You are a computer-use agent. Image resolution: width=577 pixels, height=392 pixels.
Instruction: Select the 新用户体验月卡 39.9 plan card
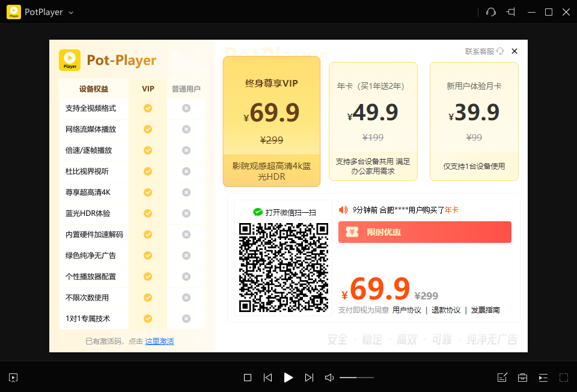point(474,121)
